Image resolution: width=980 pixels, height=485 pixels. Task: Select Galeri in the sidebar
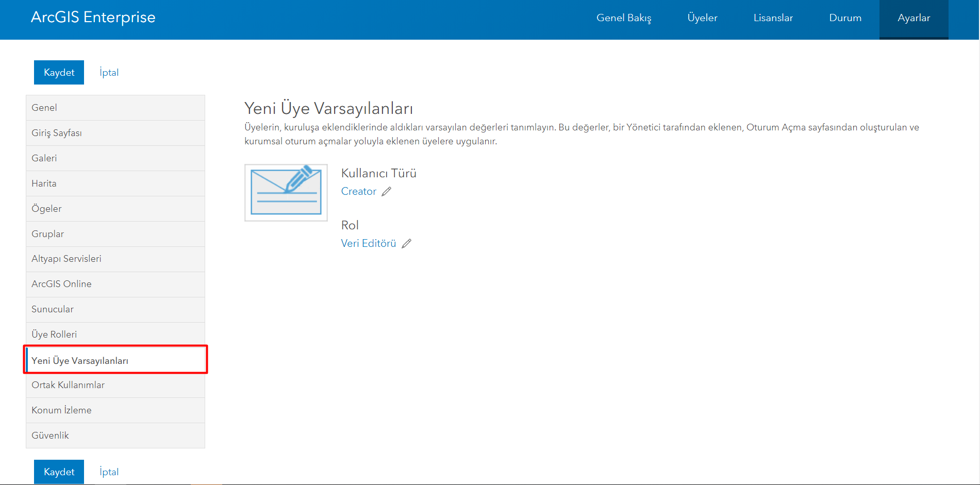[x=115, y=158]
